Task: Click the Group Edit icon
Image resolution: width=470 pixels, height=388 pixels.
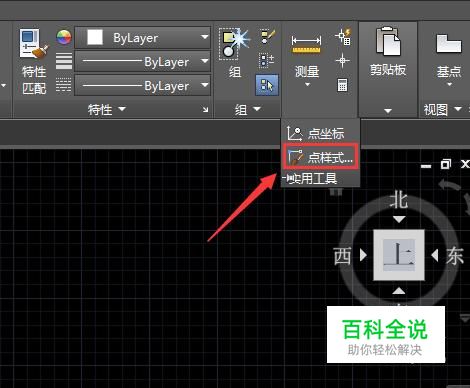Action: tap(267, 60)
